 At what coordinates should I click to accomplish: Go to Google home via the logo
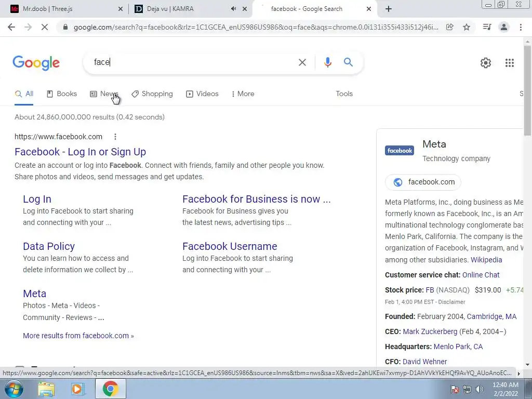(36, 63)
